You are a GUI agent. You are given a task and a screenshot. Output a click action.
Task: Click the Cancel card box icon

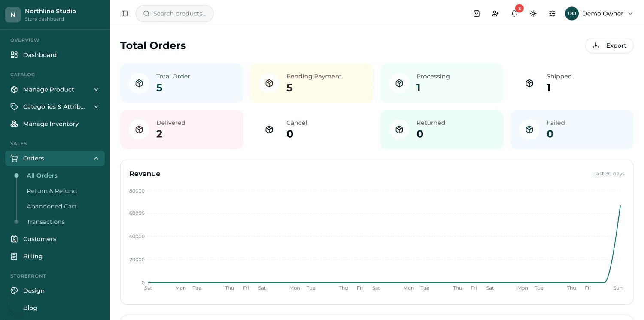269,130
